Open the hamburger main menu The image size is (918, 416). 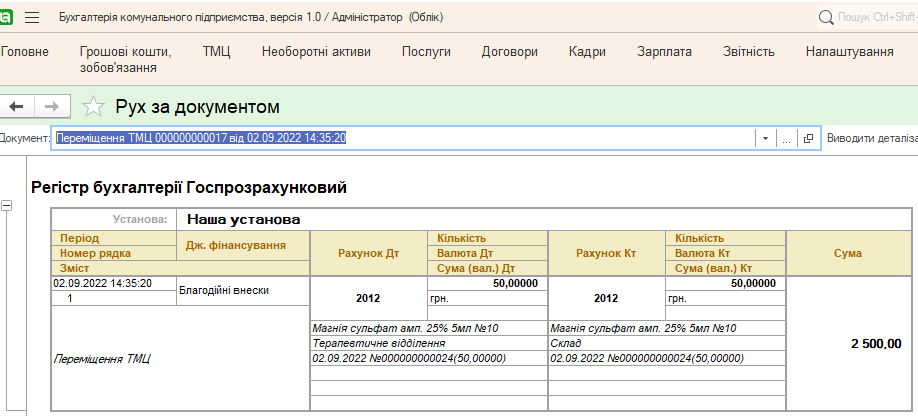pos(32,17)
